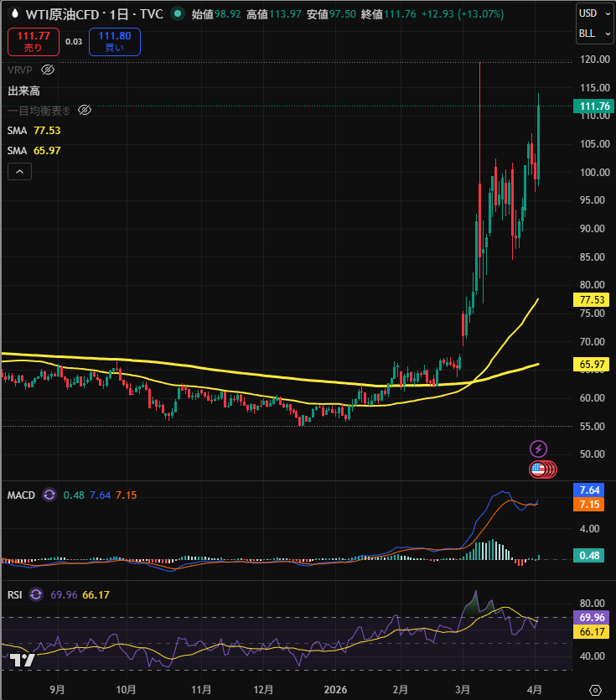
Task: Click the RSI indicator refresh icon
Action: coord(36,594)
